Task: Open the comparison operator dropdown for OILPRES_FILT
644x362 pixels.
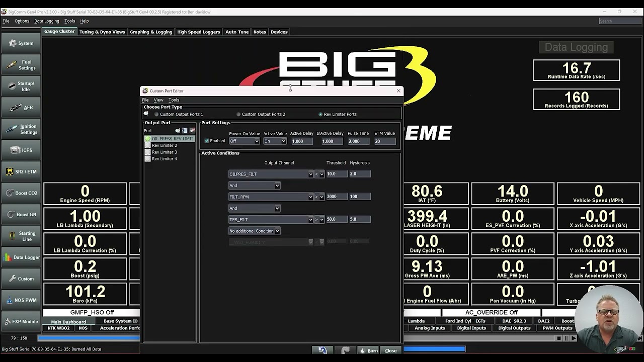Action: (319, 174)
